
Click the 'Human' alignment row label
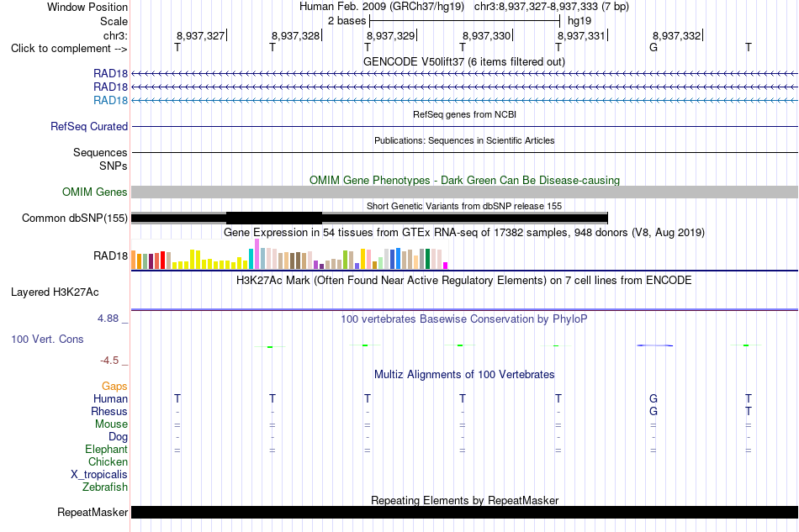(110, 398)
